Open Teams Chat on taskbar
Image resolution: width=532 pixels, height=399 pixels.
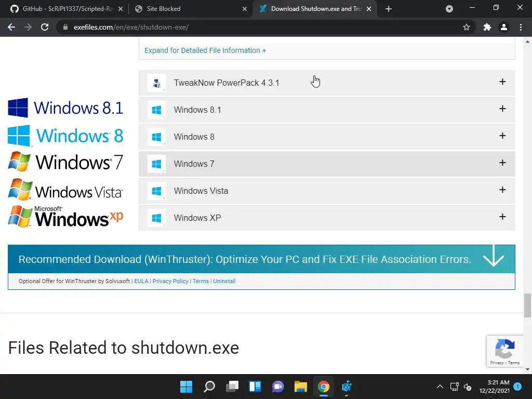point(278,387)
